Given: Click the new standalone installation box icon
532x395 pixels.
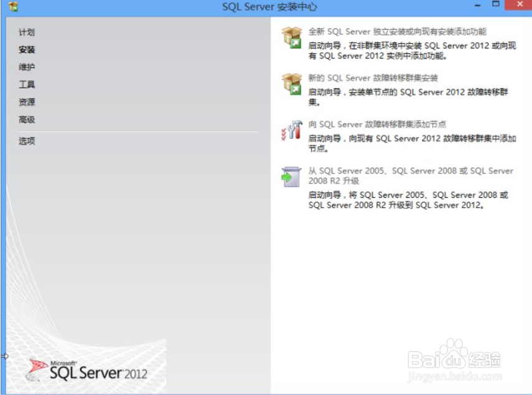Looking at the screenshot, I should point(292,37).
